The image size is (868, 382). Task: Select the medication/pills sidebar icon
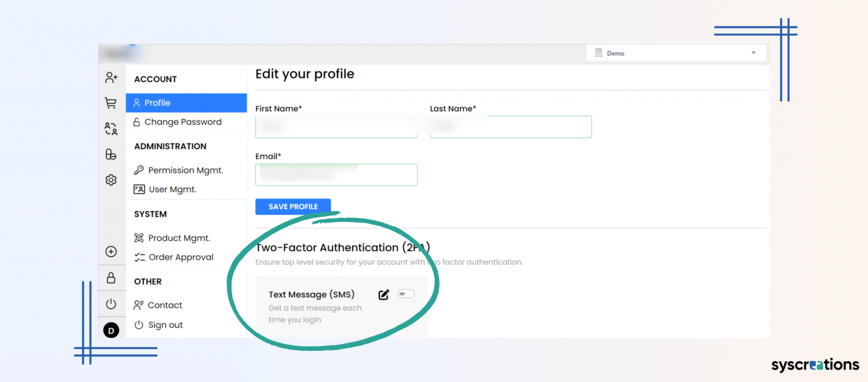click(111, 154)
